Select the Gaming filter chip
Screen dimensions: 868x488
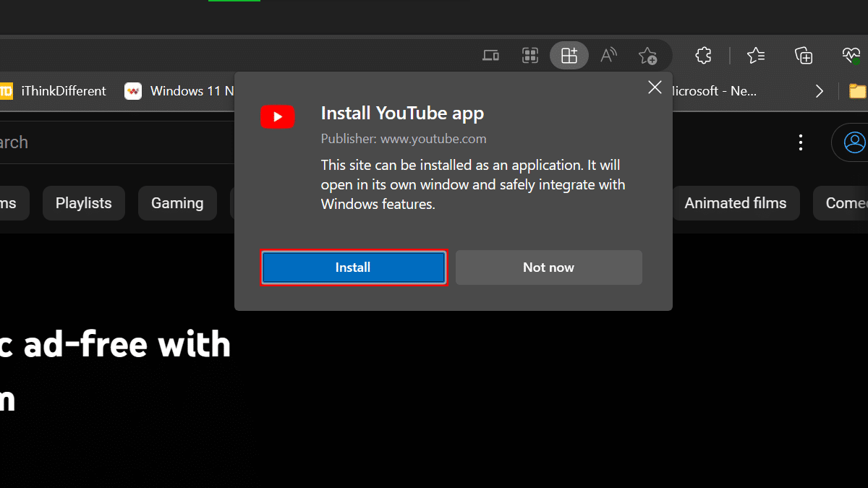point(177,203)
